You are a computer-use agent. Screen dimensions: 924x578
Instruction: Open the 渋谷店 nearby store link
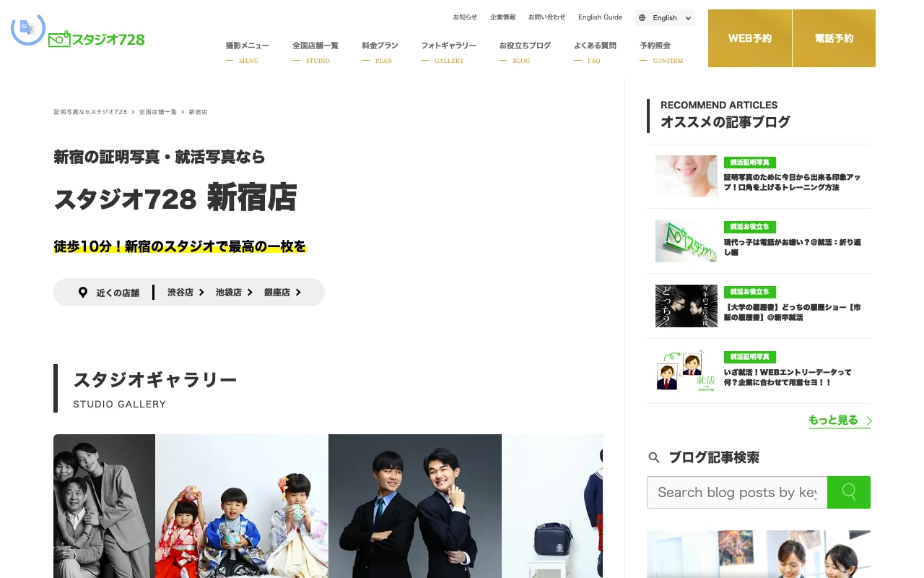pyautogui.click(x=186, y=293)
